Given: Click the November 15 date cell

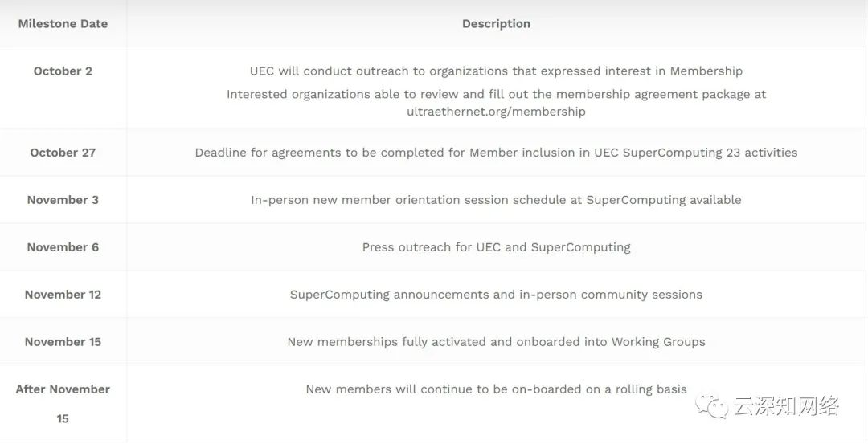Looking at the screenshot, I should click(x=63, y=342).
